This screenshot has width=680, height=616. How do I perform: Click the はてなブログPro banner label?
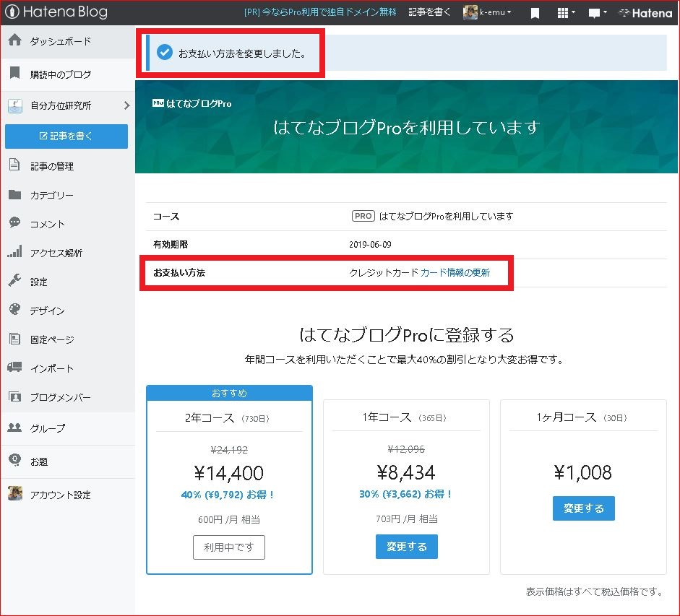[x=192, y=103]
